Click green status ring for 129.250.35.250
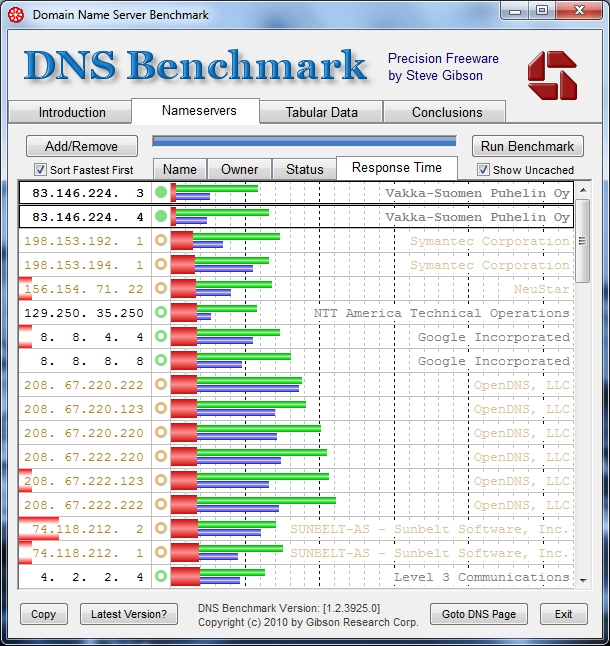The width and height of the screenshot is (610, 646). tap(161, 313)
